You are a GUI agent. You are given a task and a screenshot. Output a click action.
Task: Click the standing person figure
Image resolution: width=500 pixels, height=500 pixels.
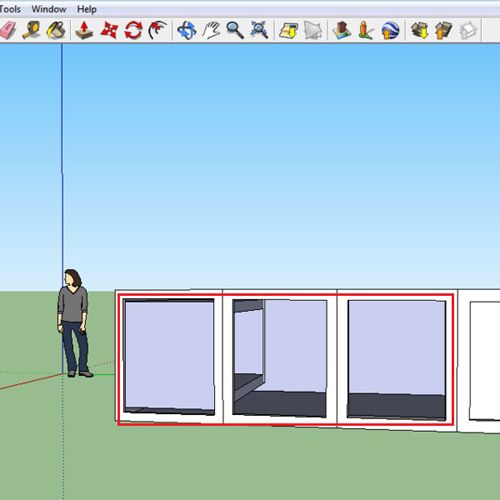pos(74,323)
